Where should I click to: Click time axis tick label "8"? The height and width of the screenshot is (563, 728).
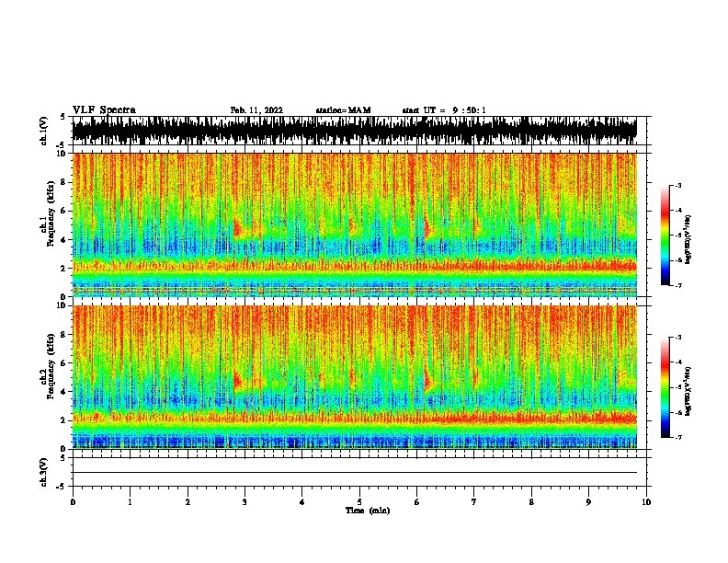531,502
